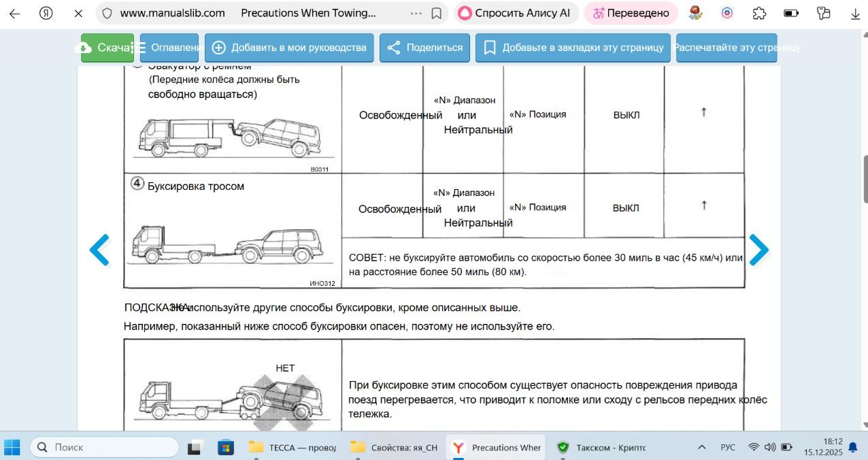The image size is (868, 460).
Task: Open browser extensions puzzle icon
Action: point(759,13)
